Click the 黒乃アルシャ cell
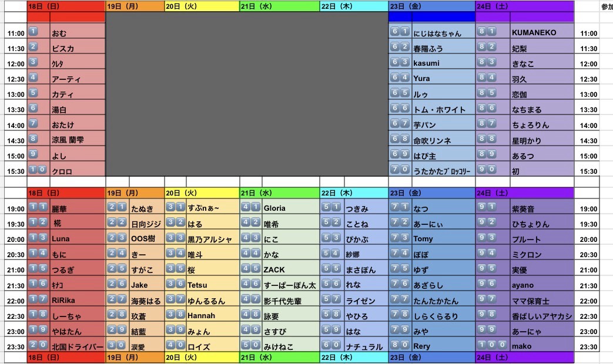Viewport: 613px width, 364px height. pyautogui.click(x=213, y=237)
